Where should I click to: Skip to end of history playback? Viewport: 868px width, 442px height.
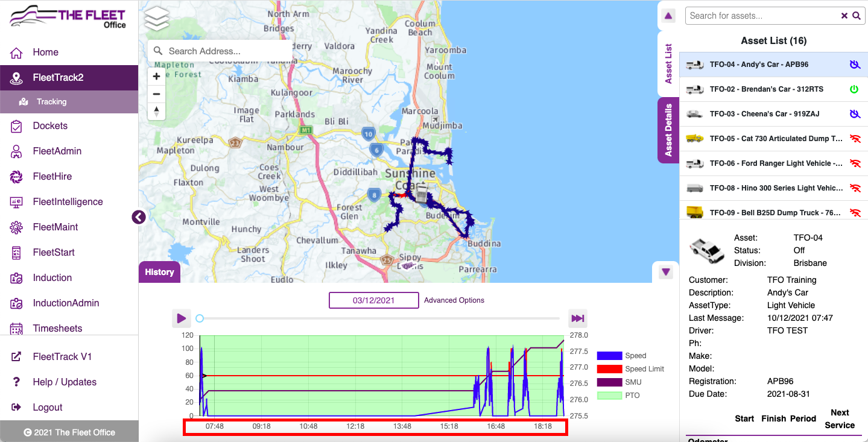(578, 318)
